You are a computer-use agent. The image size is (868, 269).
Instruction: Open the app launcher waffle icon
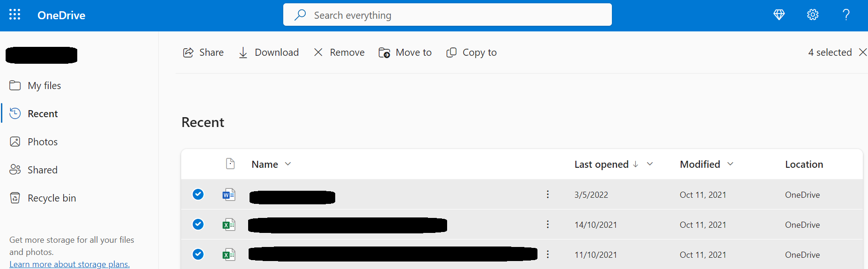click(15, 15)
